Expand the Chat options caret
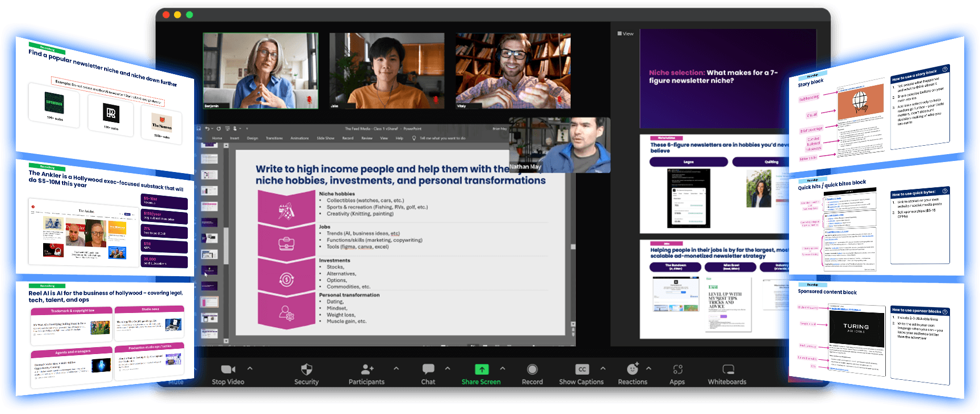Viewport: 980px width, 414px height. coord(448,368)
